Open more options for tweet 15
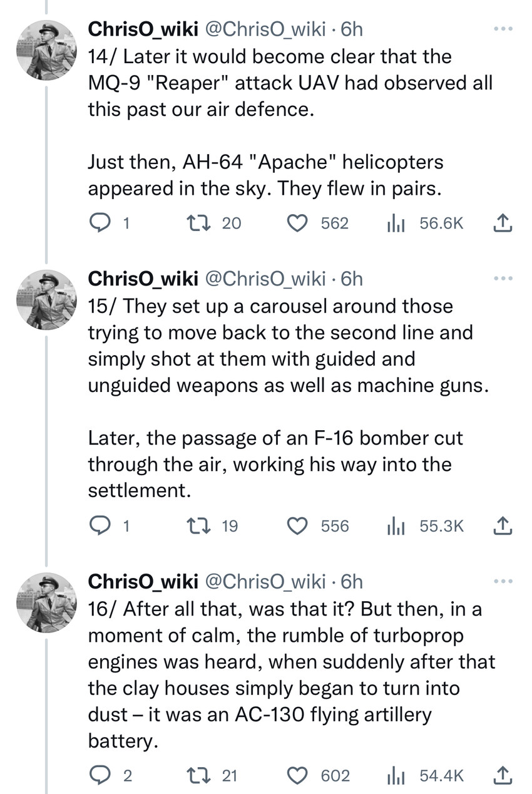Viewport: 532px width, 794px height. tap(503, 277)
